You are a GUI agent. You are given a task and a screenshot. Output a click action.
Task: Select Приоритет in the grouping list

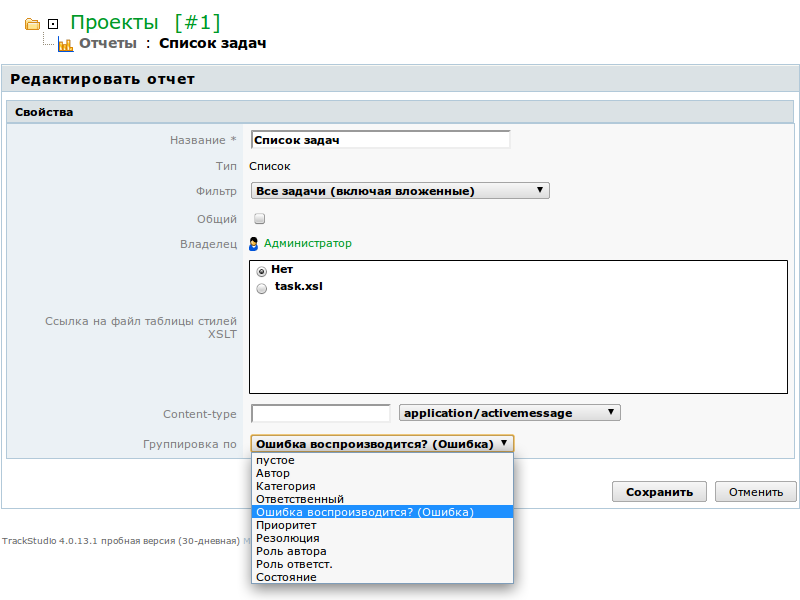click(286, 525)
